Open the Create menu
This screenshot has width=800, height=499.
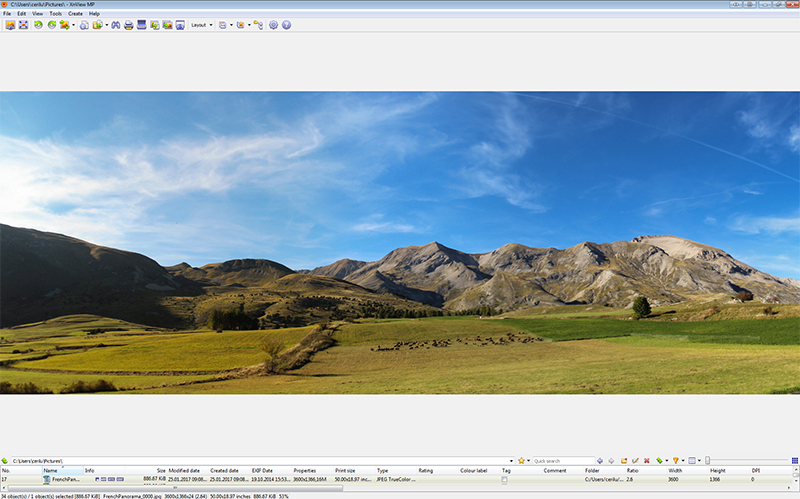[x=75, y=13]
